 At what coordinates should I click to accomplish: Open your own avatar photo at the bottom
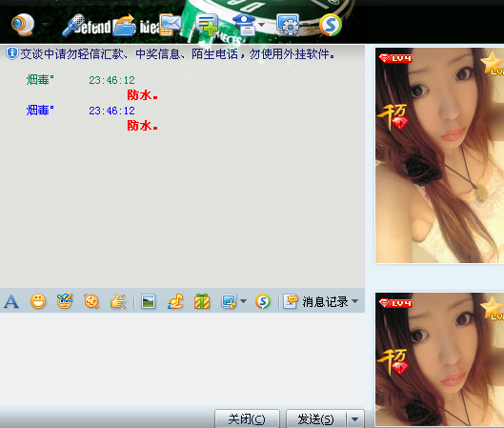coord(439,360)
